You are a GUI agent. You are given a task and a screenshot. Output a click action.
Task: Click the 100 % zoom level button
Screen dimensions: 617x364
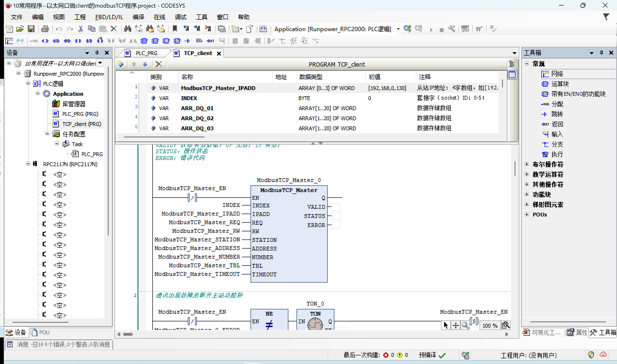tap(490, 325)
